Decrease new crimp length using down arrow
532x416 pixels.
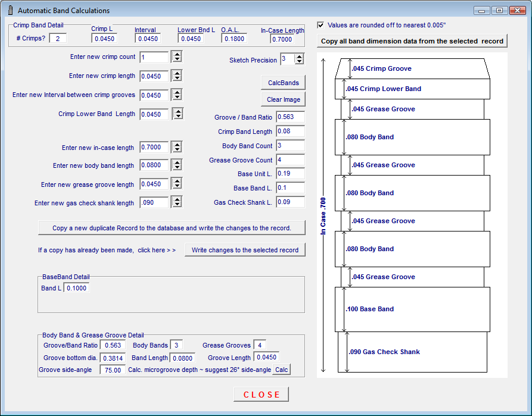[177, 79]
